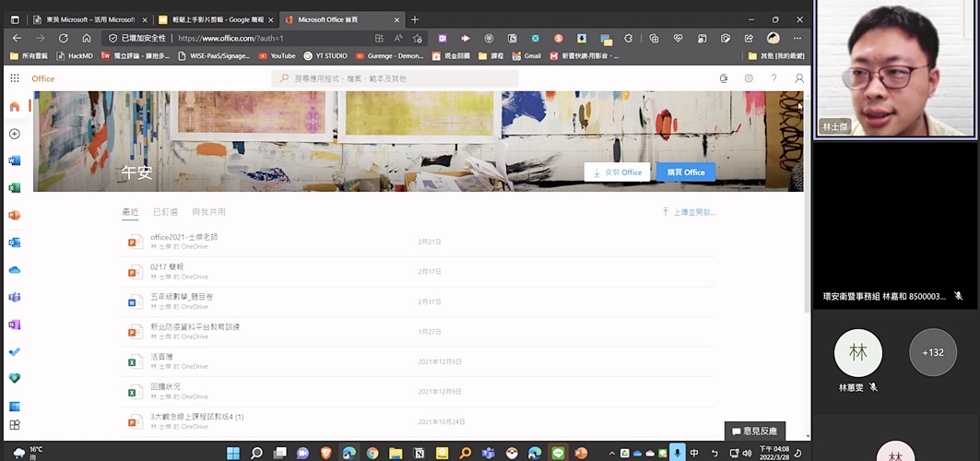The width and height of the screenshot is (980, 461).
Task: Open PowerPoint from the left sidebar
Action: pos(15,215)
